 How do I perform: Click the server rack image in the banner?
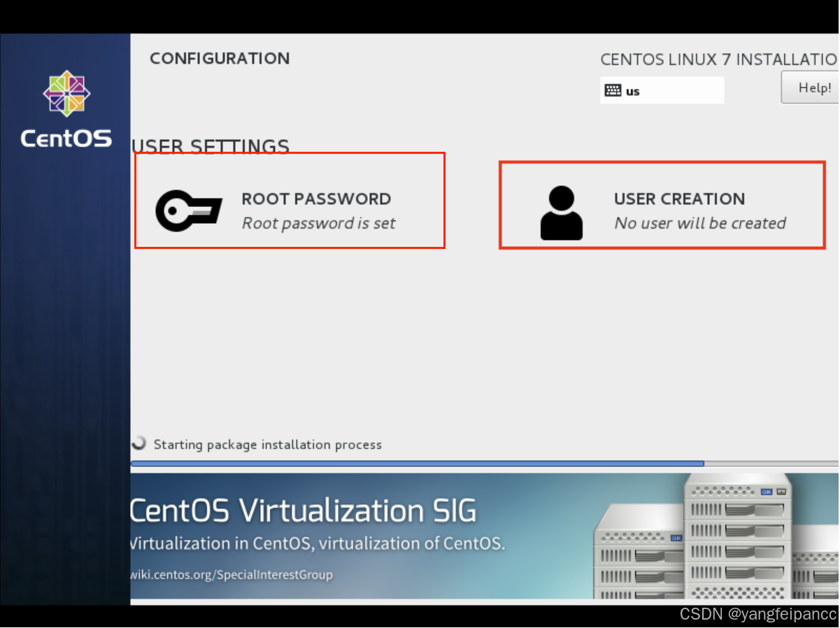click(x=716, y=536)
